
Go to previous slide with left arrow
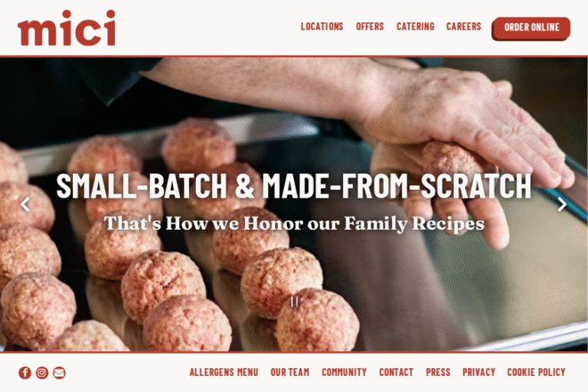pyautogui.click(x=25, y=204)
